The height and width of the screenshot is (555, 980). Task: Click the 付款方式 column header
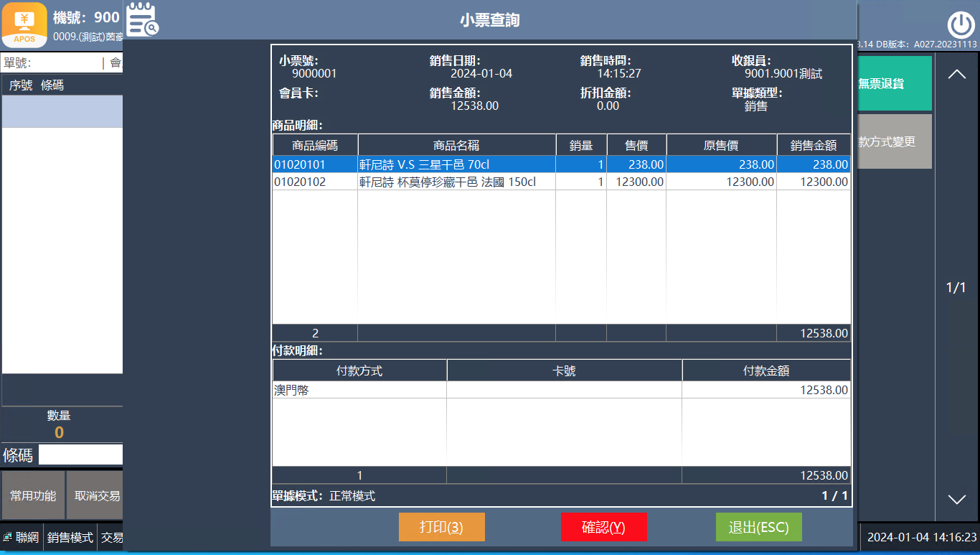(359, 371)
